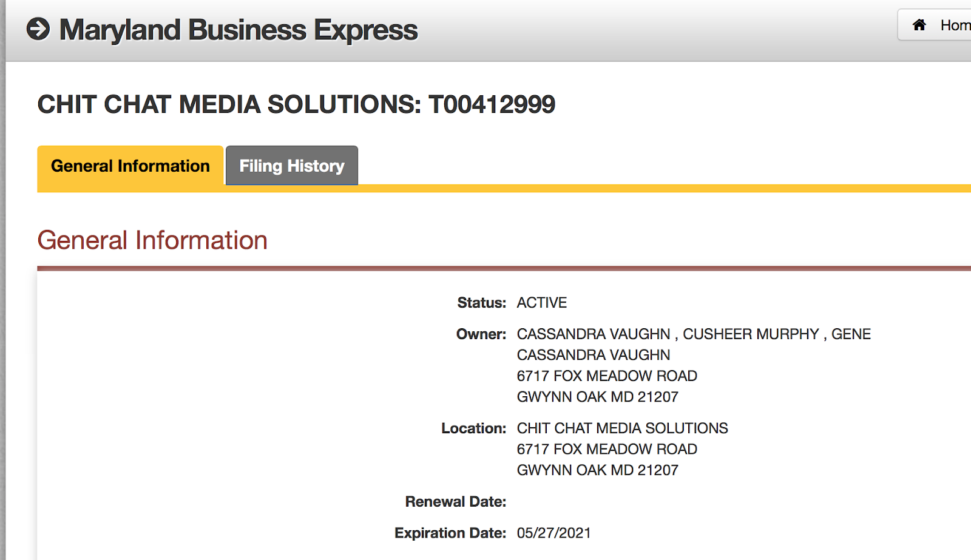The width and height of the screenshot is (971, 560).
Task: Click the CHIT CHAT MEDIA SOLUTIONS heading
Action: pos(296,104)
